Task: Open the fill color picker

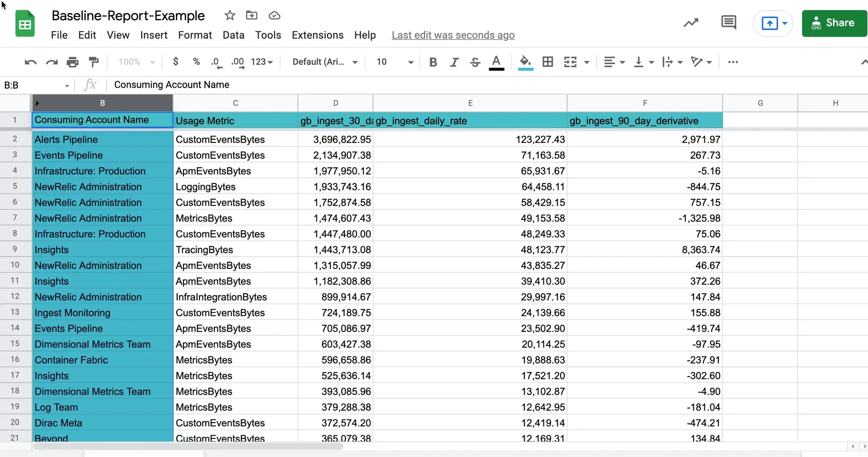Action: [x=525, y=62]
